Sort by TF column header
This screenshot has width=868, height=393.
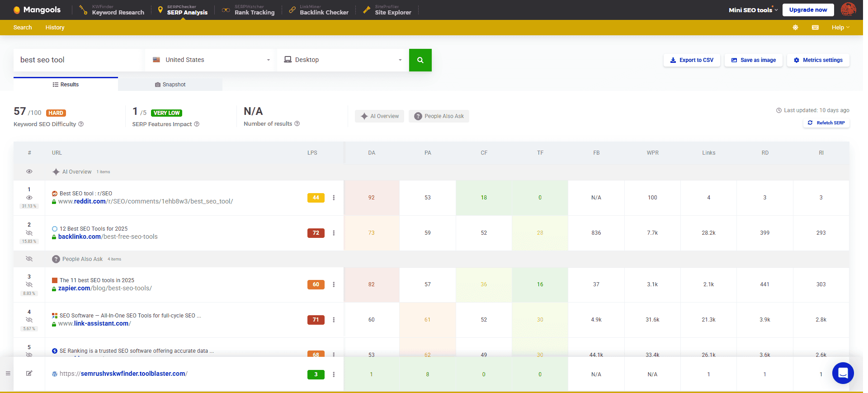pyautogui.click(x=540, y=153)
